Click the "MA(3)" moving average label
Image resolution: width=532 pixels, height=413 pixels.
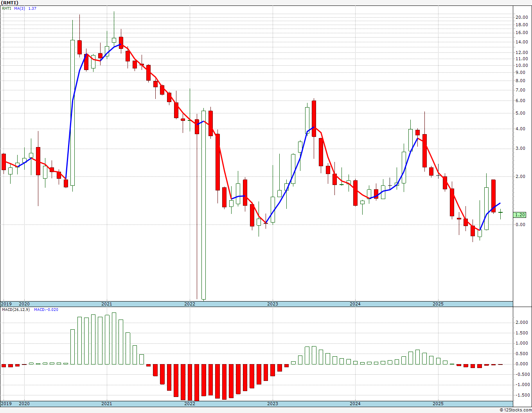[20, 8]
